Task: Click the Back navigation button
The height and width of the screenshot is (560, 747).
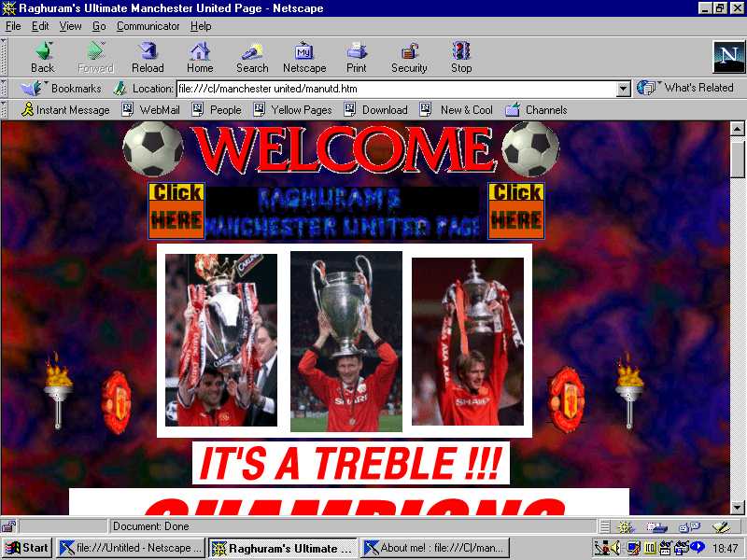Action: [x=42, y=57]
